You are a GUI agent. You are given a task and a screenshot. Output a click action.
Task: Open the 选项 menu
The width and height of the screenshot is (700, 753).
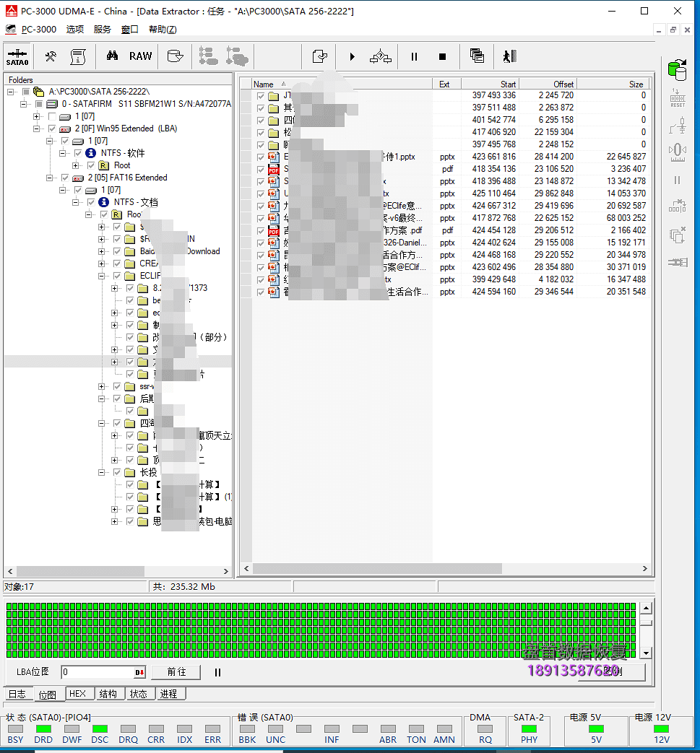(75, 30)
